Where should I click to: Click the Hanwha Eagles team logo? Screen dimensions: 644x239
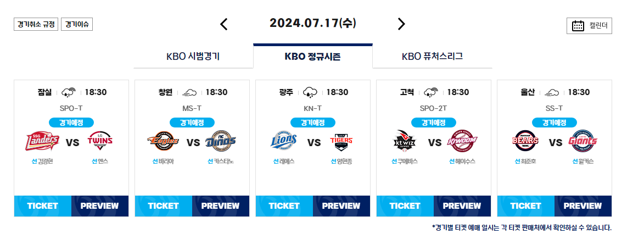(163, 142)
